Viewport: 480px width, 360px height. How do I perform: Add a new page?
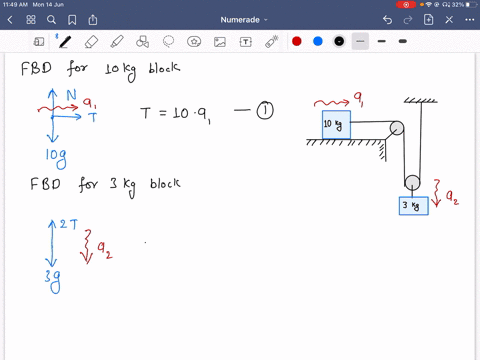tap(428, 20)
